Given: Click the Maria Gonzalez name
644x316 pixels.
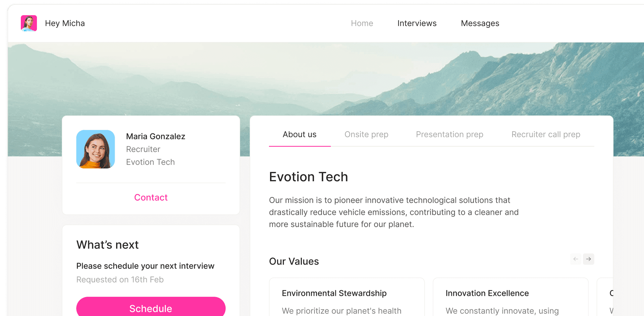Looking at the screenshot, I should pos(155,136).
